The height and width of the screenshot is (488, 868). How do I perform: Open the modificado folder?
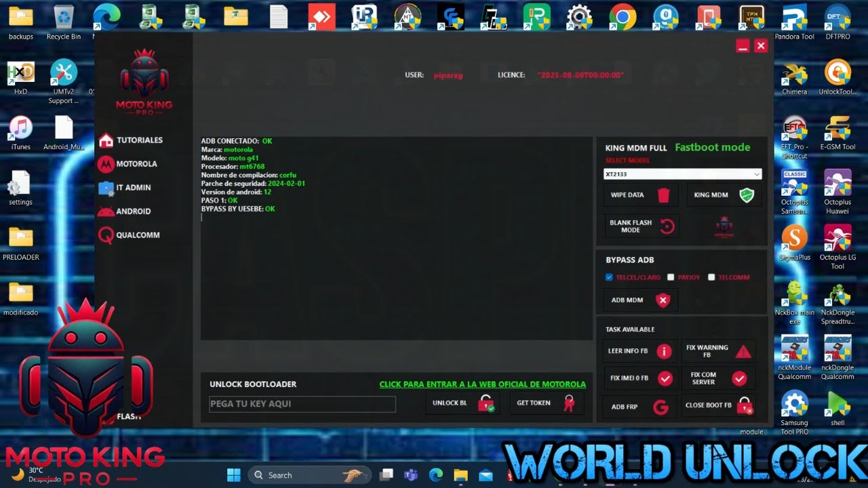[21, 299]
